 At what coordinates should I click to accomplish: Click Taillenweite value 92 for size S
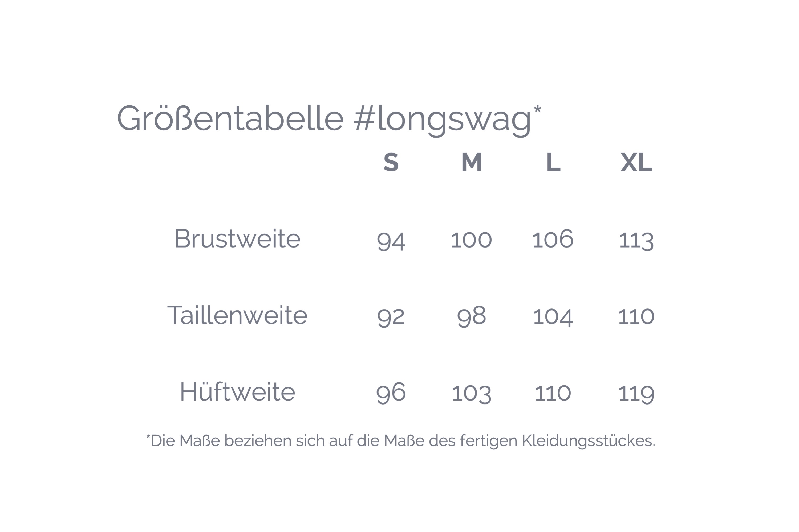click(391, 316)
